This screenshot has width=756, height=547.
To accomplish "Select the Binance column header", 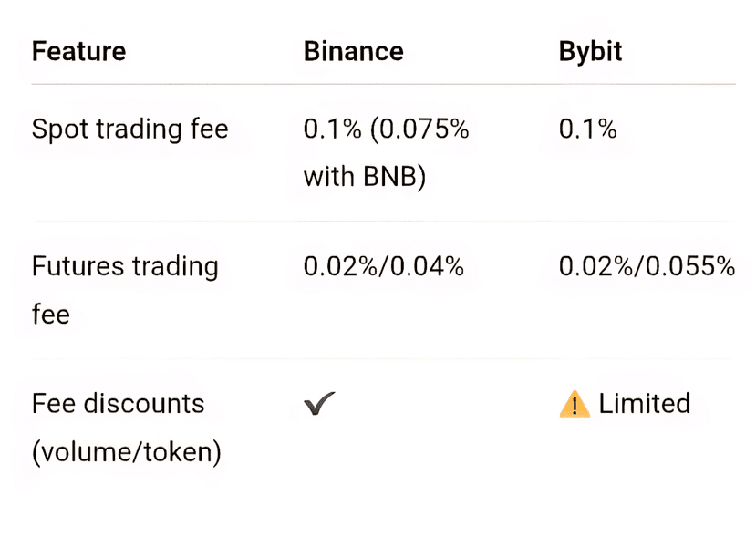I will tap(353, 51).
